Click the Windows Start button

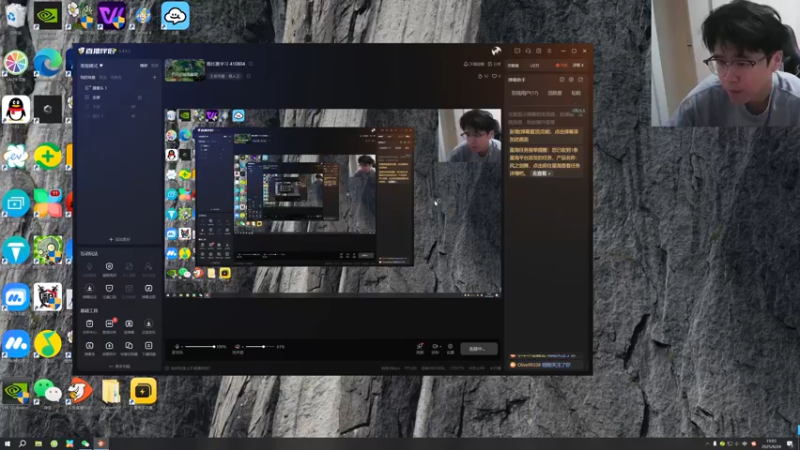pyautogui.click(x=7, y=444)
